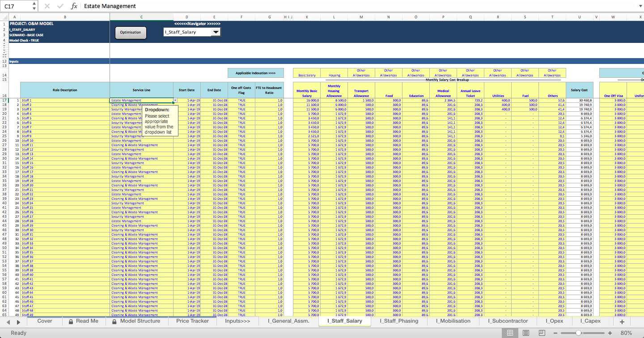Click the '729,2' annual leave ticket cell
This screenshot has width=644, height=338.
point(470,101)
